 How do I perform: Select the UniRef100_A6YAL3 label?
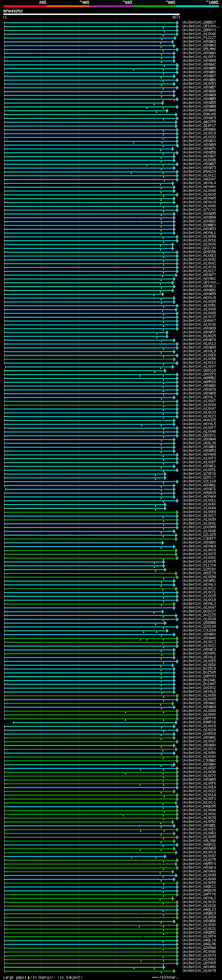(199, 604)
